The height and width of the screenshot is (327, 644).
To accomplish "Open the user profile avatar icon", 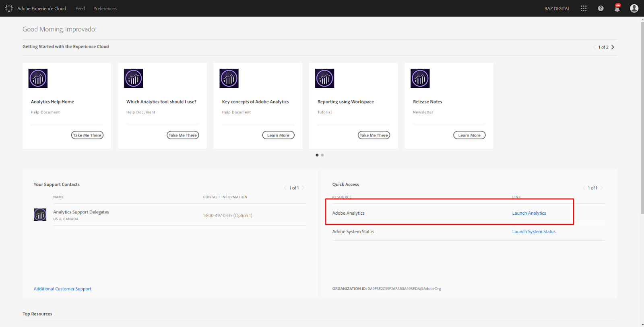I will click(x=634, y=8).
